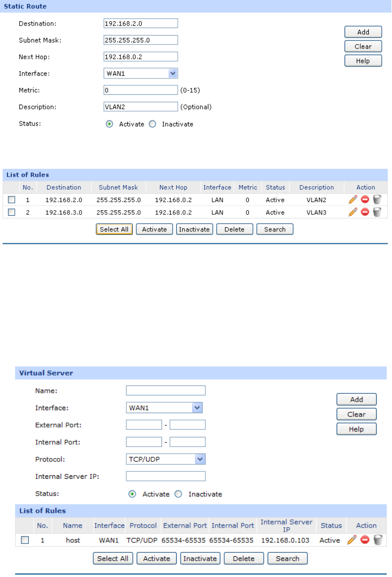Click the host name cell
Viewport: 392px width, 577px height.
coord(73,540)
